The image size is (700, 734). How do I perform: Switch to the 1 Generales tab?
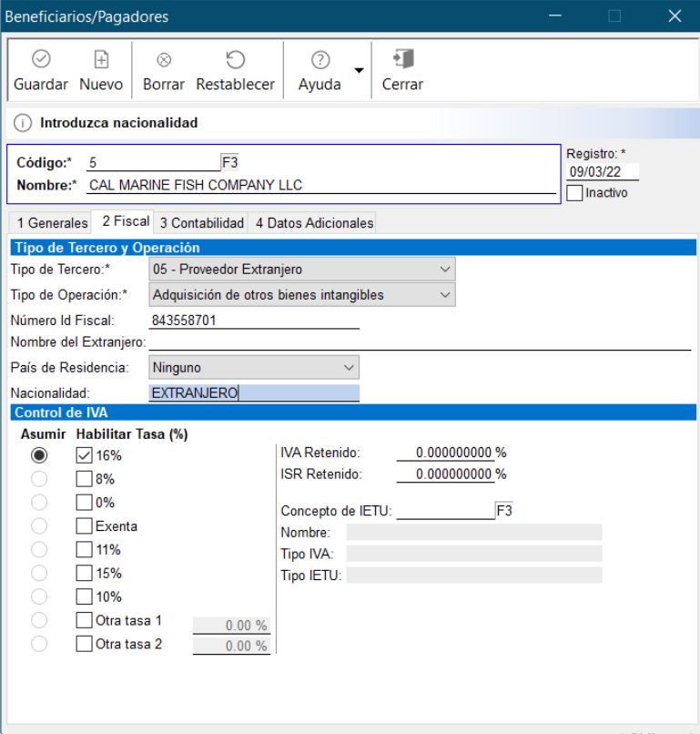[x=51, y=223]
